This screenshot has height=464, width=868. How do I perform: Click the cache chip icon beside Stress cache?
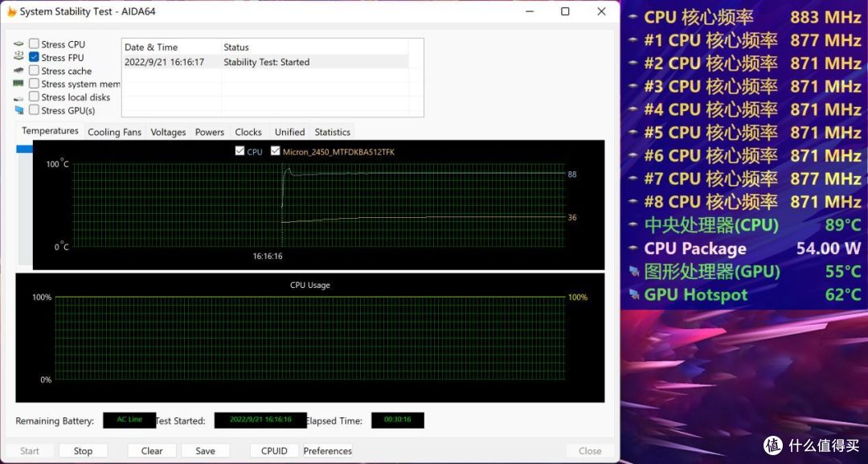point(18,70)
